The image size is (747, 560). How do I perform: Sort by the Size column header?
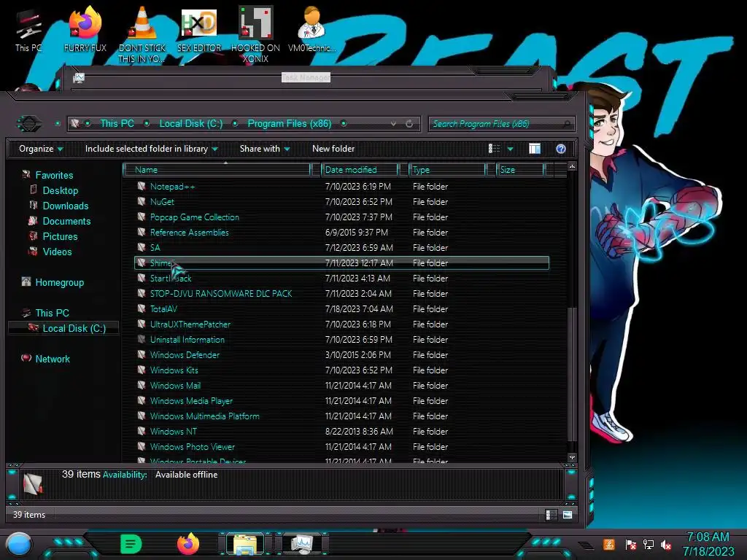521,170
